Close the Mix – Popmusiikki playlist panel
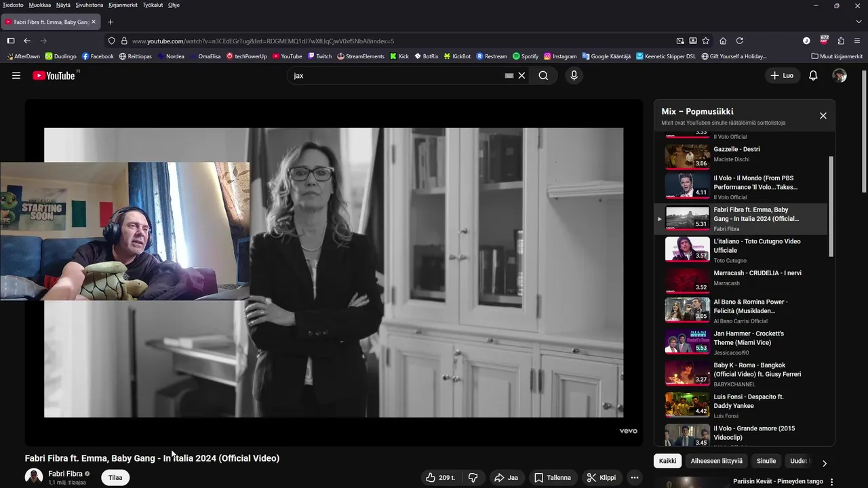 823,116
